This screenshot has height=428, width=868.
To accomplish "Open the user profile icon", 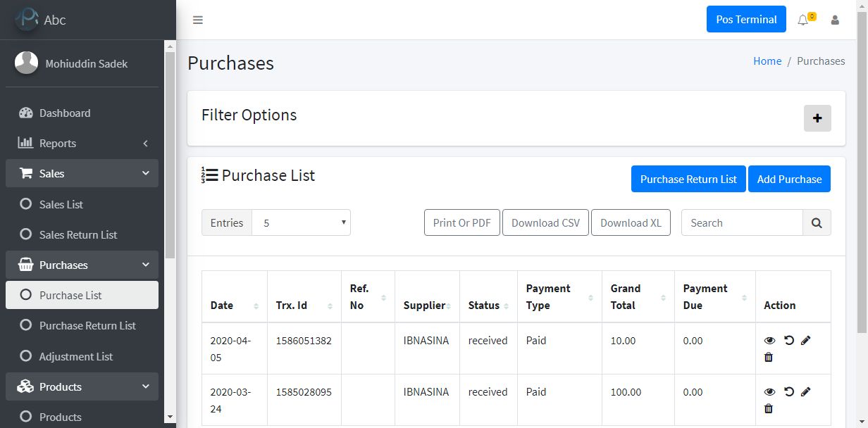I will (x=835, y=20).
